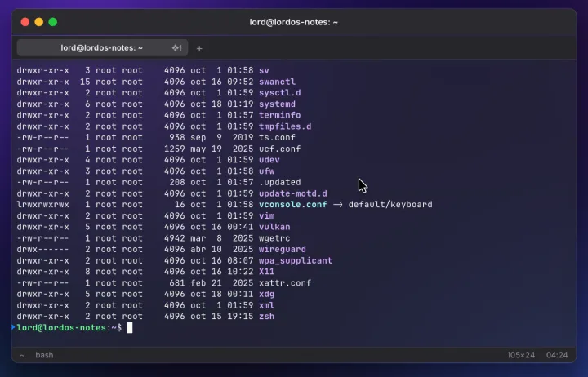Click the vim directory name
The height and width of the screenshot is (377, 588).
[266, 216]
